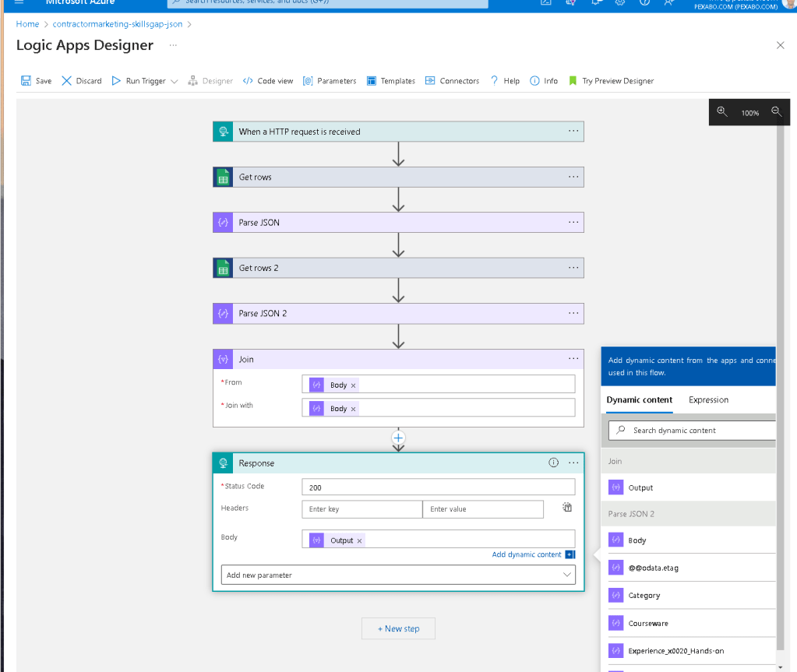The height and width of the screenshot is (672, 797).
Task: Zoom in on the designer canvas
Action: pos(721,112)
